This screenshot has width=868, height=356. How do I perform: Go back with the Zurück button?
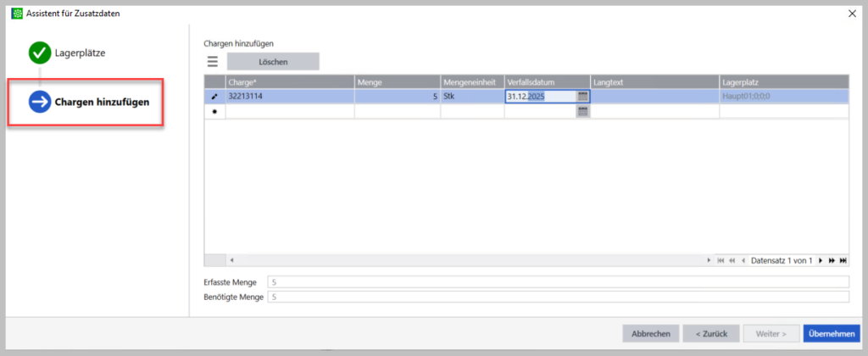pyautogui.click(x=710, y=333)
